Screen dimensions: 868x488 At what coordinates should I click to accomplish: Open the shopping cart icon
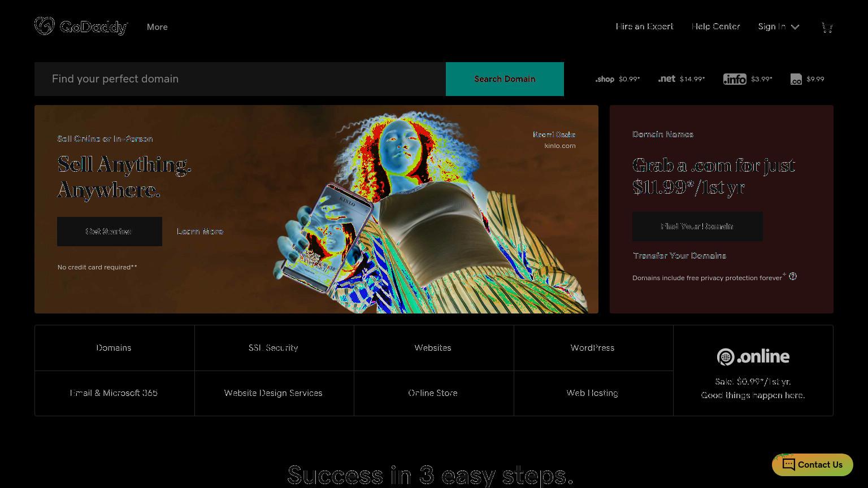pos(827,27)
